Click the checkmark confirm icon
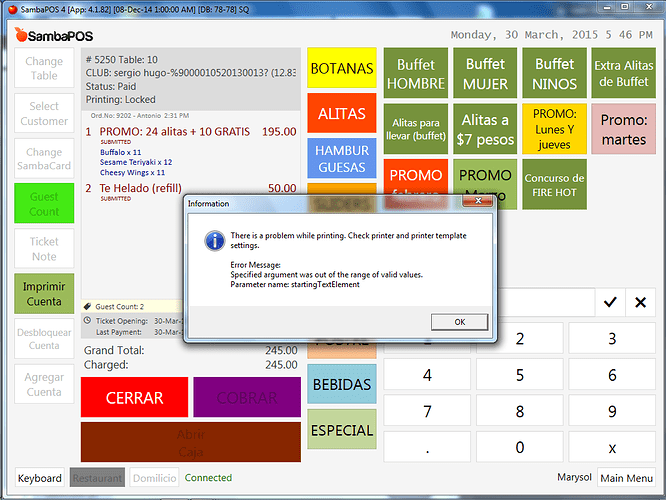Image resolution: width=666 pixels, height=500 pixels. tap(609, 302)
